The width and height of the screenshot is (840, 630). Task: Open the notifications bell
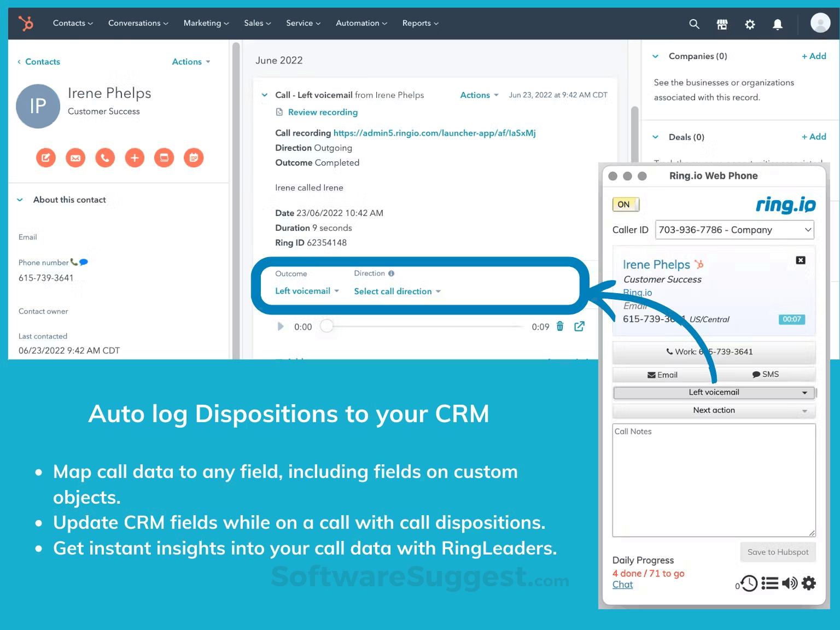pyautogui.click(x=777, y=24)
